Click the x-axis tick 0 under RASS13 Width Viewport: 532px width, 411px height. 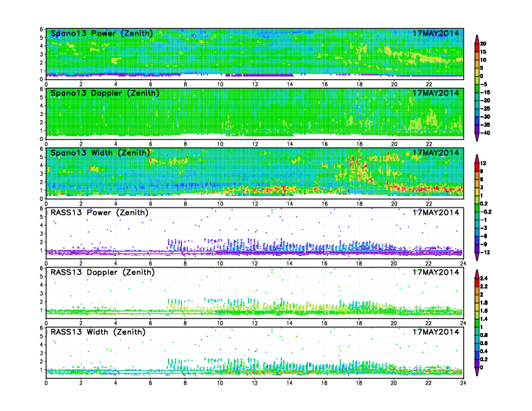click(46, 383)
